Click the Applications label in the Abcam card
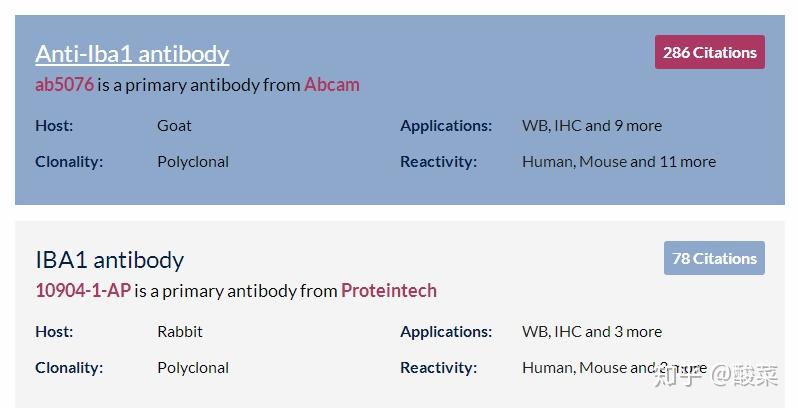This screenshot has height=408, width=798. click(x=446, y=126)
